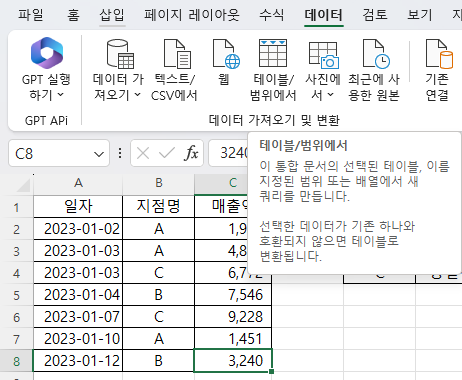Select the 데이터 ribbon tab
This screenshot has width=462, height=380.
tap(323, 15)
